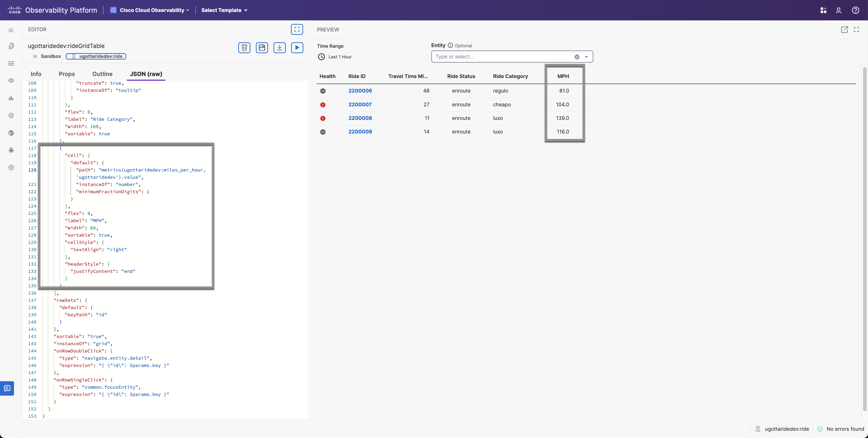Image resolution: width=868 pixels, height=438 pixels.
Task: Expand editor to fullscreen icon
Action: (x=297, y=29)
